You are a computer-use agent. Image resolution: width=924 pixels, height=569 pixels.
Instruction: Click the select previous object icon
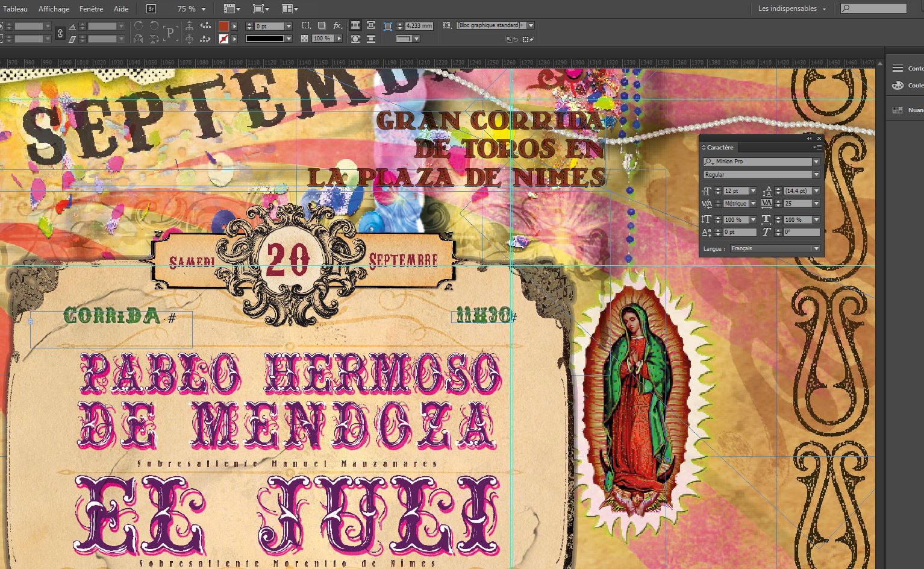[205, 26]
